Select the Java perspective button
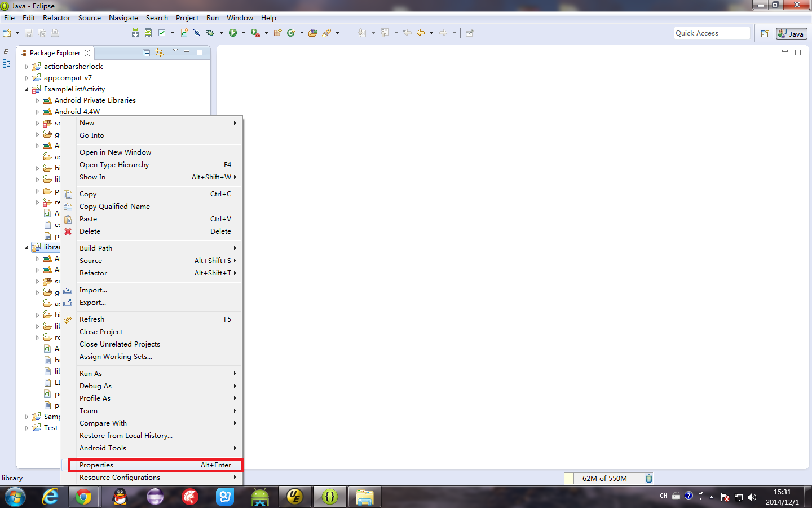This screenshot has height=508, width=812. (791, 34)
